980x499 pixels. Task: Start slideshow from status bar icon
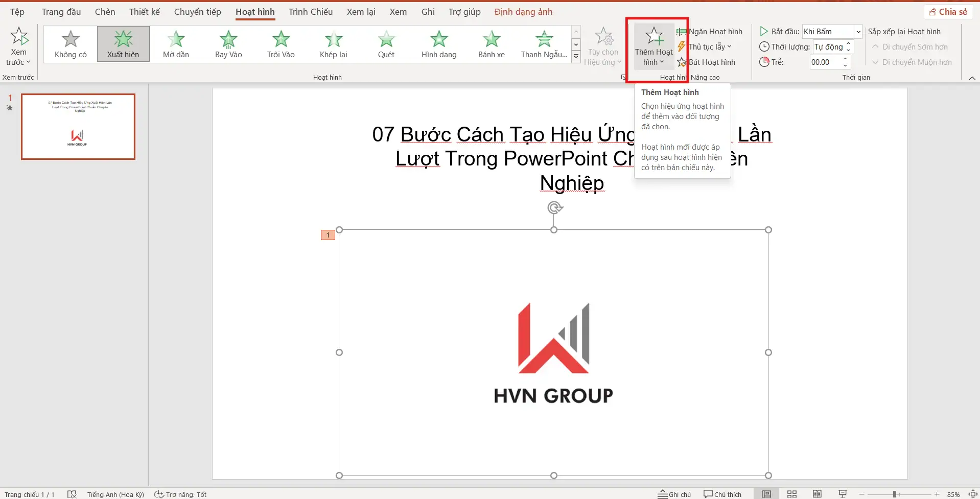tap(843, 494)
